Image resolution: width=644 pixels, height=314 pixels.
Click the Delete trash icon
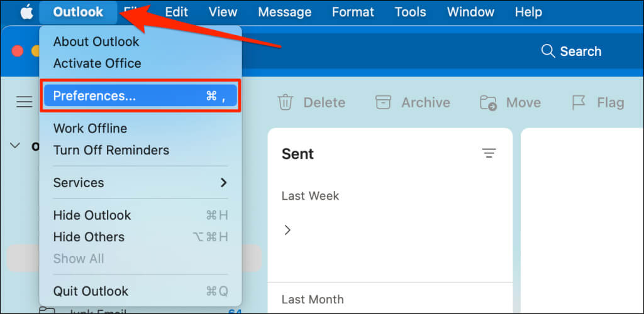click(x=286, y=102)
